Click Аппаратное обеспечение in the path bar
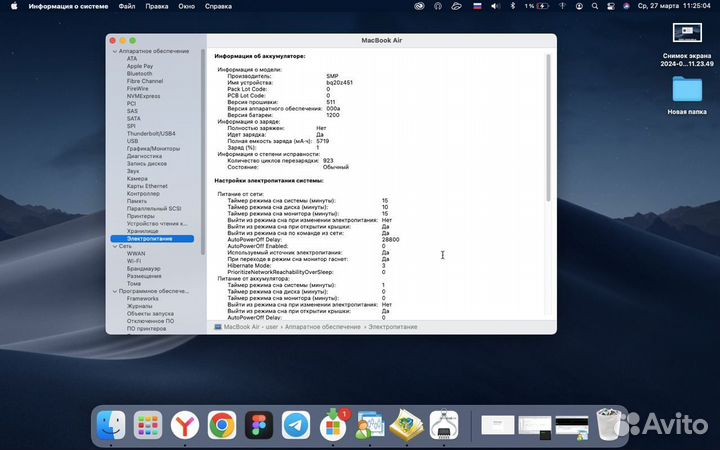Screen dimensions: 720x450 tap(322, 327)
